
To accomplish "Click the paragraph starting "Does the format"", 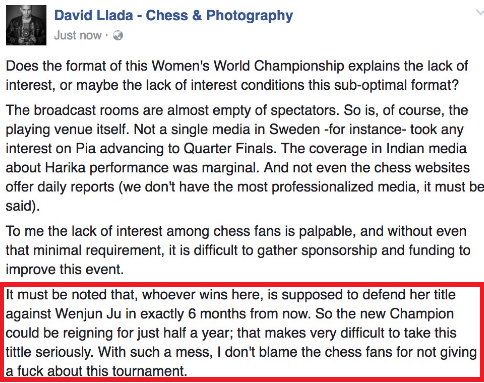I will point(237,76).
